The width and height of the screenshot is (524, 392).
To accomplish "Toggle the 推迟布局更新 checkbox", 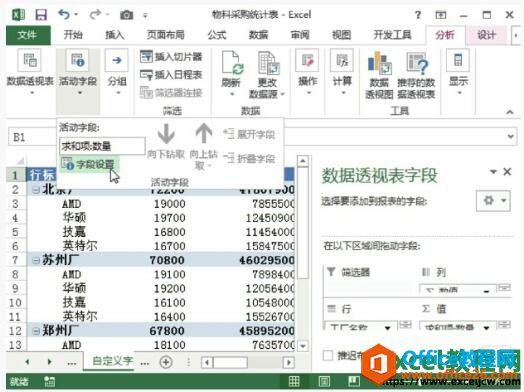I will (328, 355).
